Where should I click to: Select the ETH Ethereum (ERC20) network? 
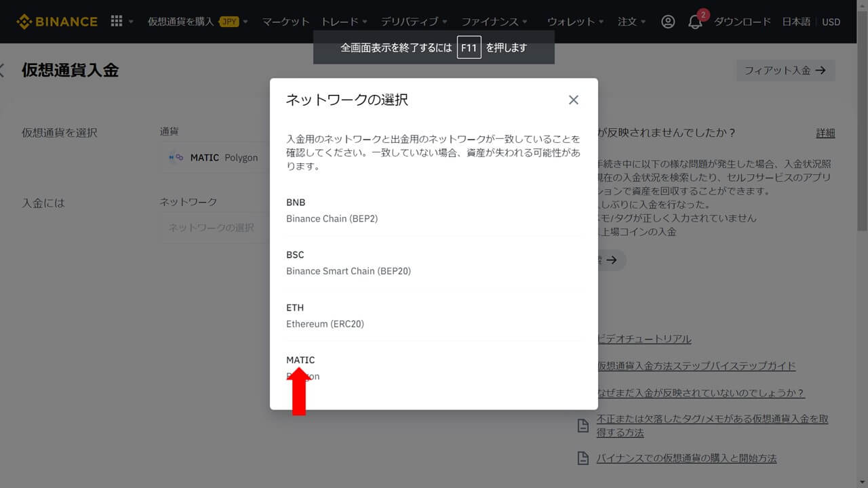point(434,315)
